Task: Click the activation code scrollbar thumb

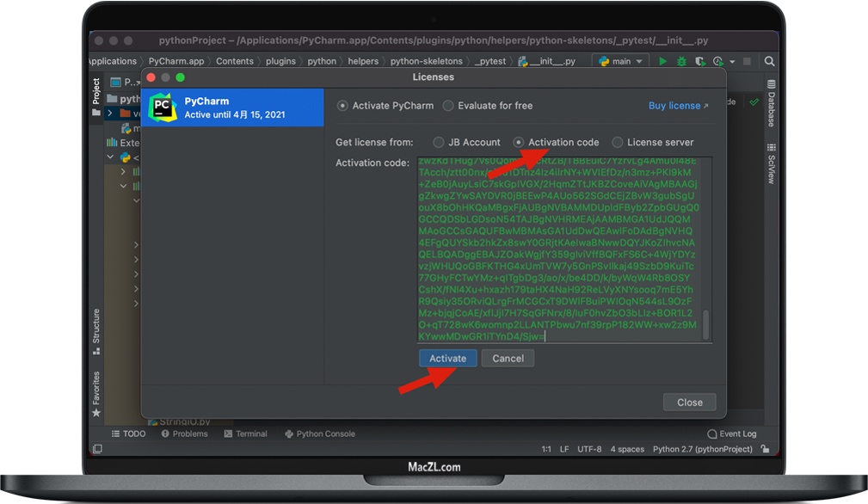Action: (x=705, y=324)
